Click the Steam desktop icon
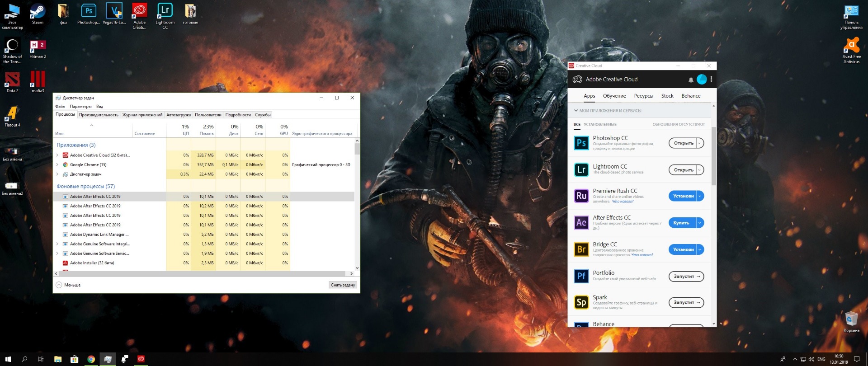This screenshot has width=868, height=366. [x=38, y=14]
